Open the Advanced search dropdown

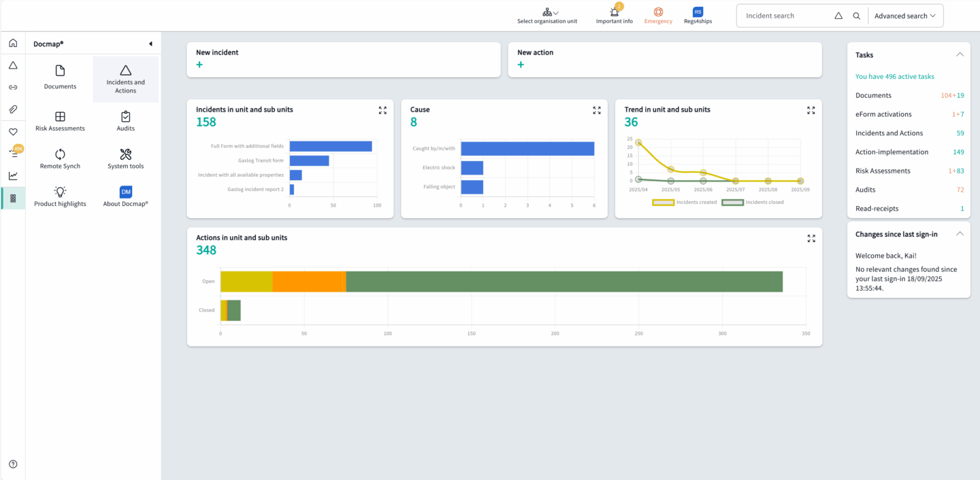pos(904,16)
